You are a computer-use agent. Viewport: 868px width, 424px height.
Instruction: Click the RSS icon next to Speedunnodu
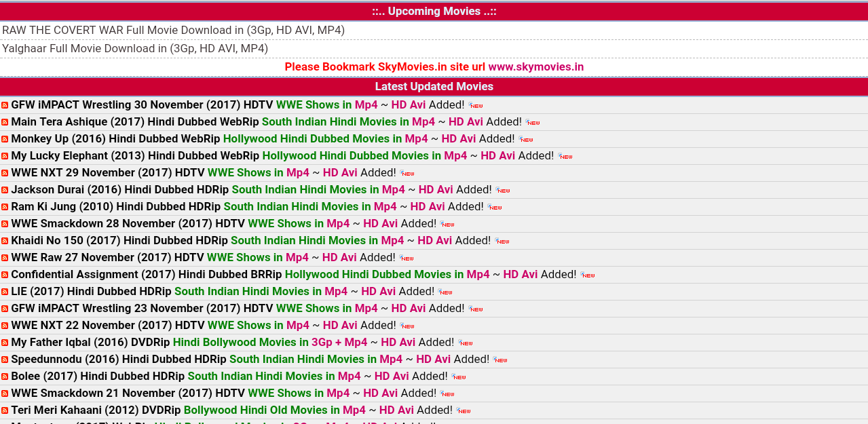tap(5, 360)
